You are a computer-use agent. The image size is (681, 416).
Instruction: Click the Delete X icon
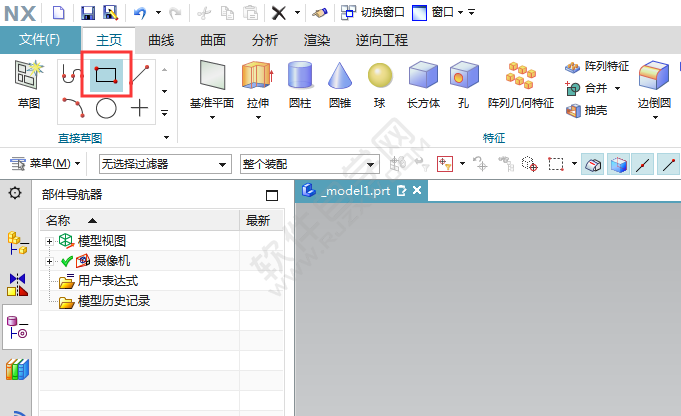tap(279, 13)
